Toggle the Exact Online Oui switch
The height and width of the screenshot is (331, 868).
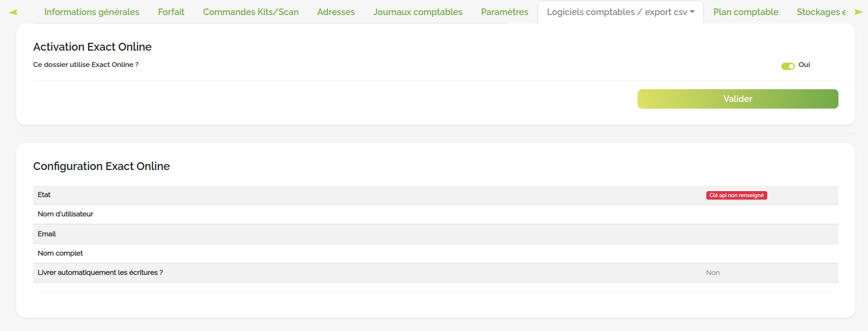pyautogui.click(x=788, y=66)
